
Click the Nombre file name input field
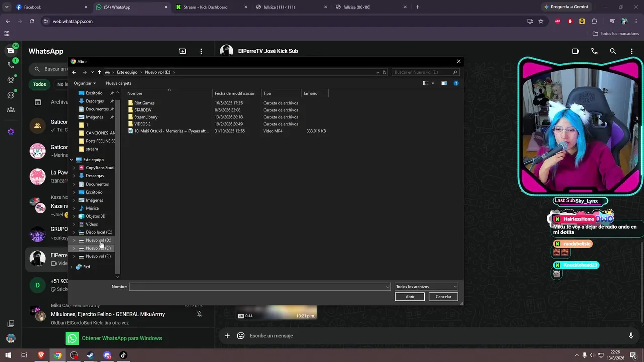click(x=260, y=287)
